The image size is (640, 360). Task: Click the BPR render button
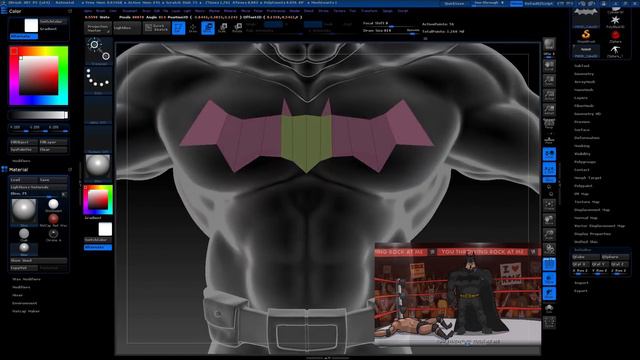tap(549, 45)
